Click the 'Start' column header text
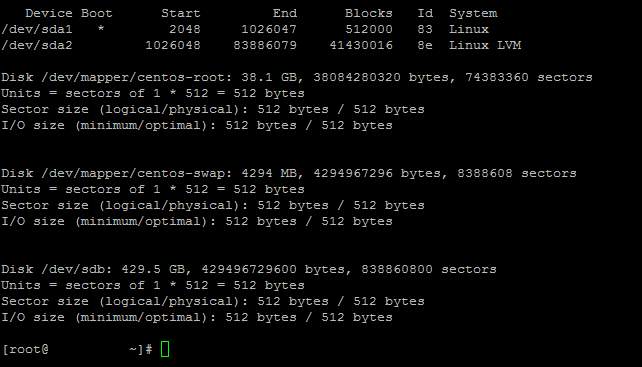The width and height of the screenshot is (642, 367). tap(181, 14)
